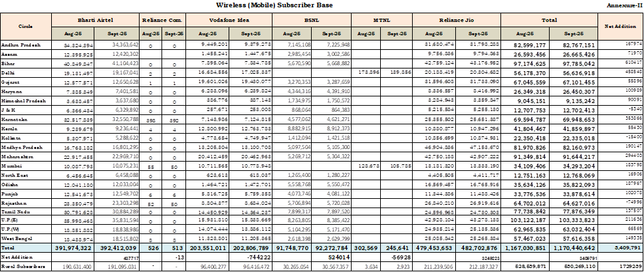Select the Reliance Com. header cell
644x272 pixels.
point(163,21)
